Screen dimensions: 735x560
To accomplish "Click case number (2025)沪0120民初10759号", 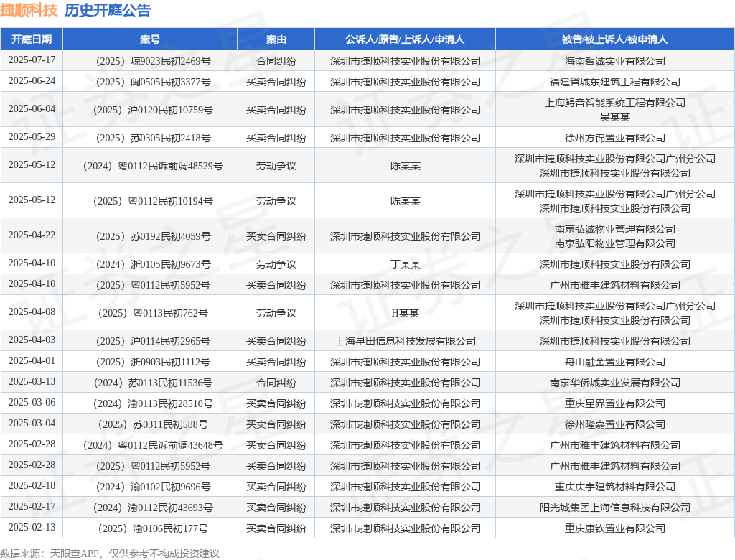I will click(153, 110).
